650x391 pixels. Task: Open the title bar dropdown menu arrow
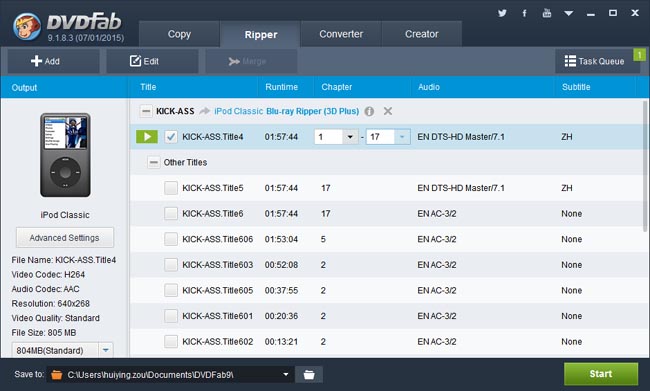569,13
